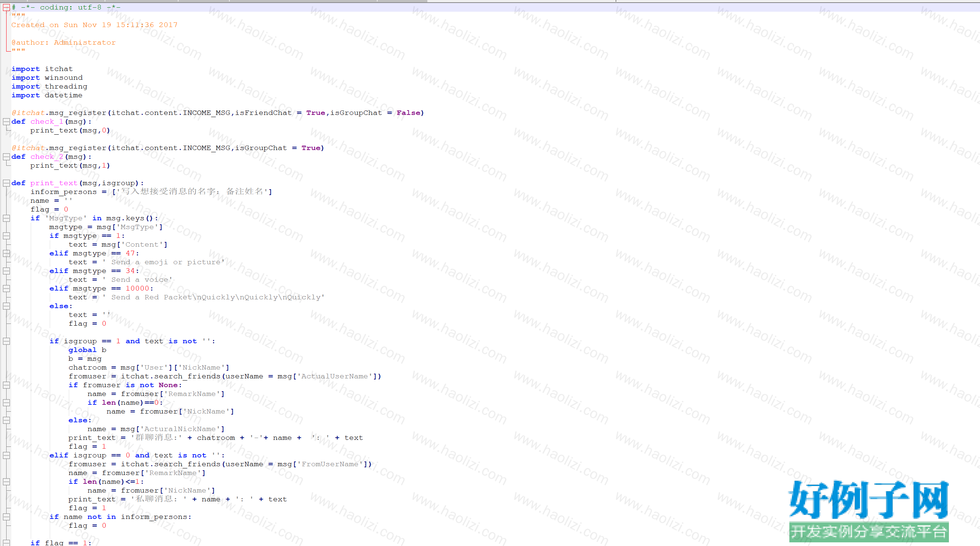Collapse the def print_text function fold
Image resolution: width=980 pixels, height=546 pixels.
point(6,183)
